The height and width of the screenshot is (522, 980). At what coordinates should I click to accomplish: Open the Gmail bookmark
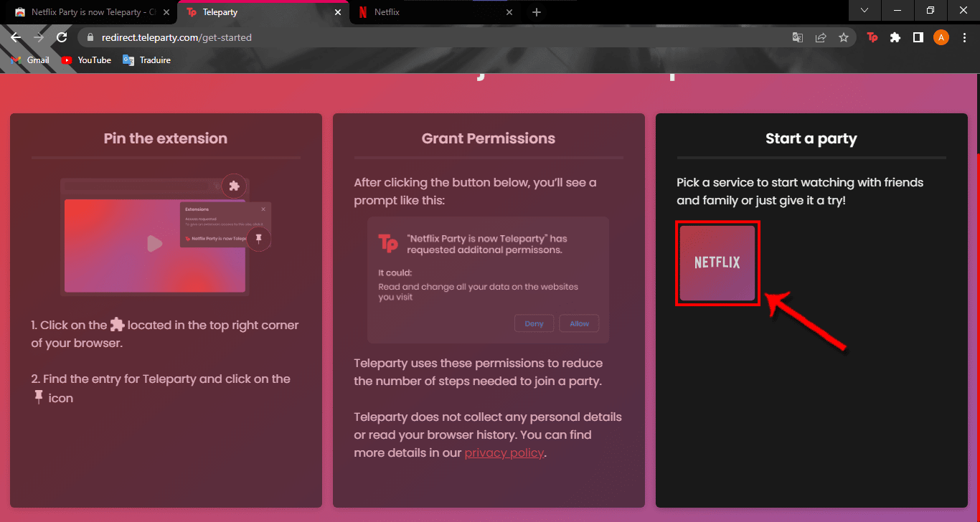point(31,60)
